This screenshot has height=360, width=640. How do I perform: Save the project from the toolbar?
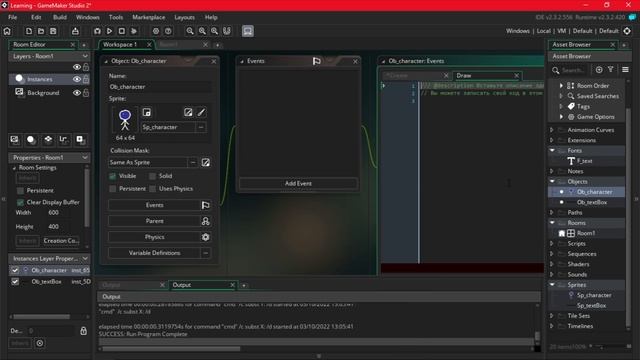(x=53, y=31)
